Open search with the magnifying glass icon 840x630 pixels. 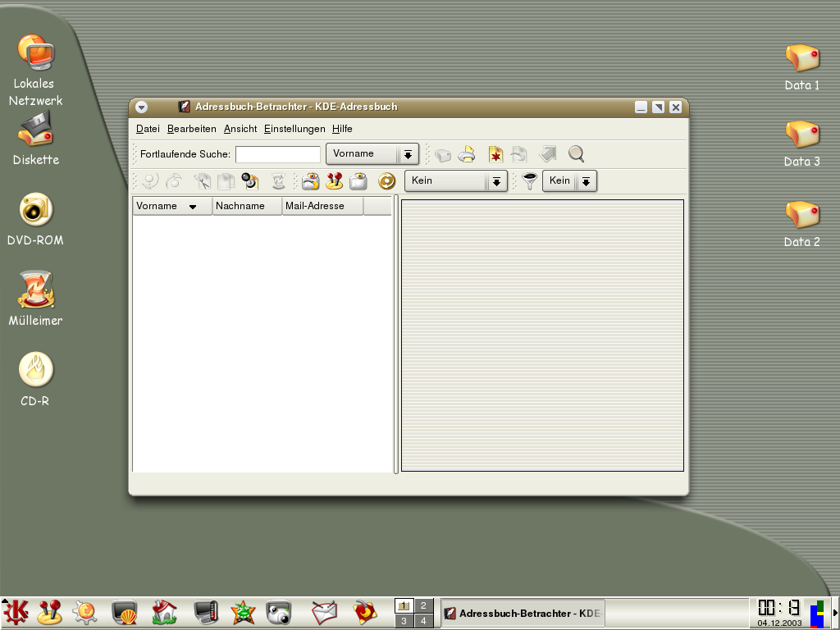(x=576, y=154)
